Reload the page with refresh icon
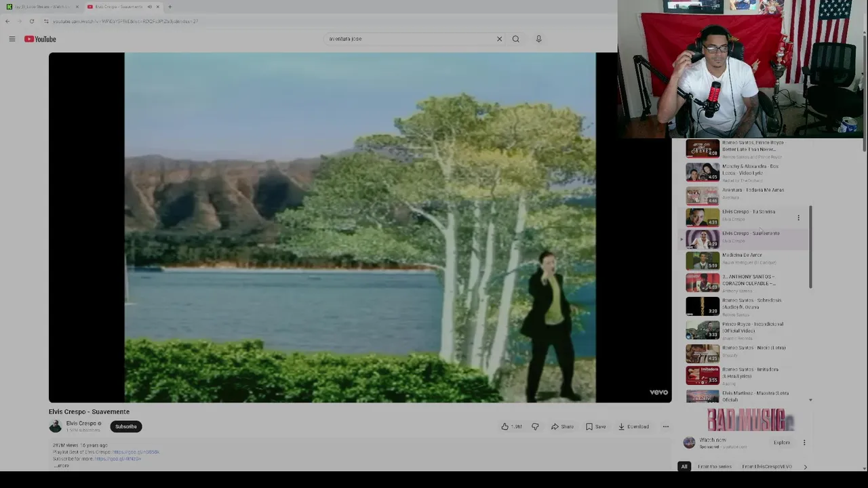Image resolution: width=868 pixels, height=488 pixels. 31,21
